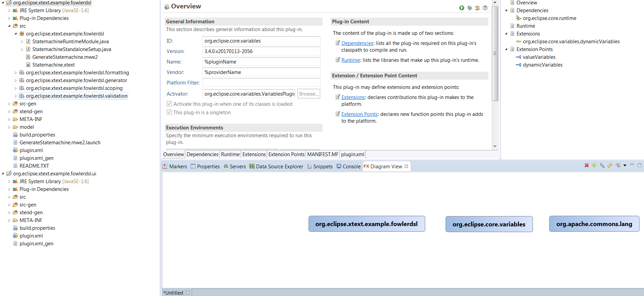This screenshot has height=296, width=644.
Task: Expand the src-gen folder in fowlerdsl project
Action: [9, 104]
